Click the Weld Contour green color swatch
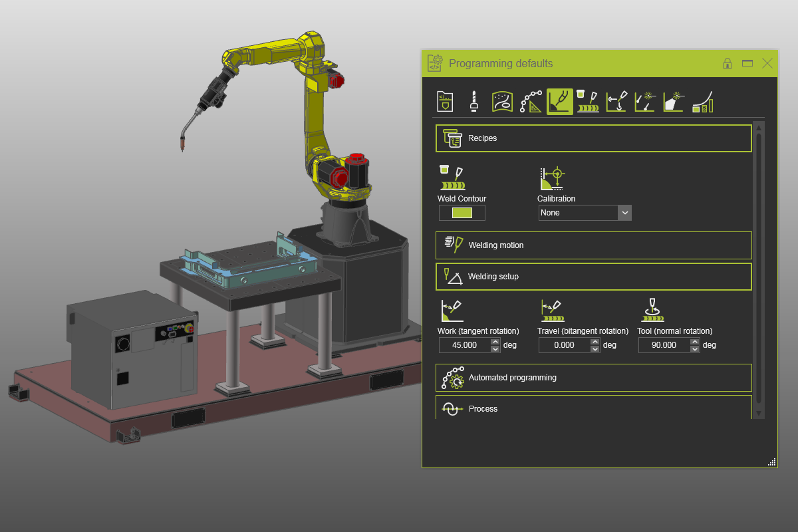This screenshot has height=532, width=798. pos(462,213)
